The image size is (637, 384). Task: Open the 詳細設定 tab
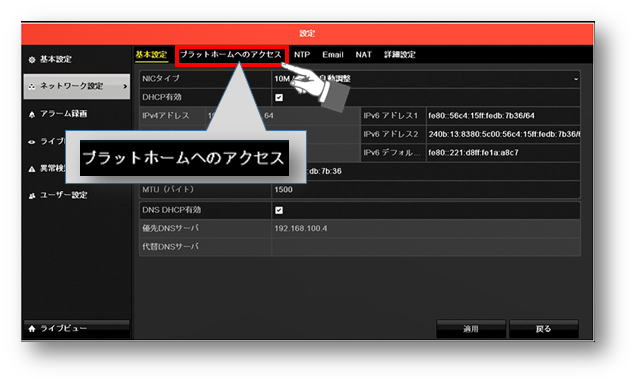(x=400, y=55)
